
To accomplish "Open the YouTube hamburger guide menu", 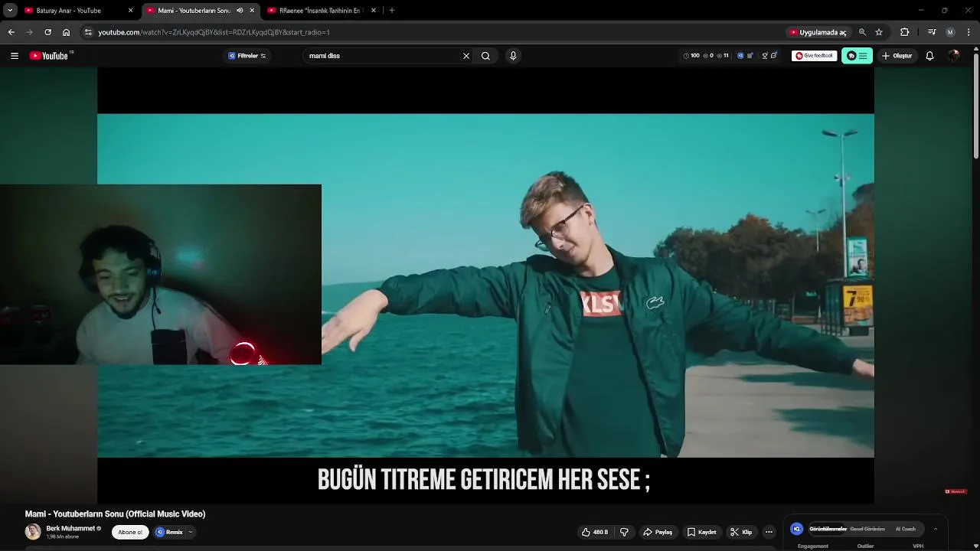I will point(14,56).
